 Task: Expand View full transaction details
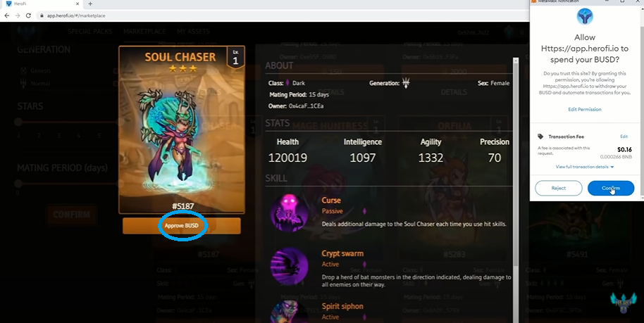pyautogui.click(x=584, y=167)
